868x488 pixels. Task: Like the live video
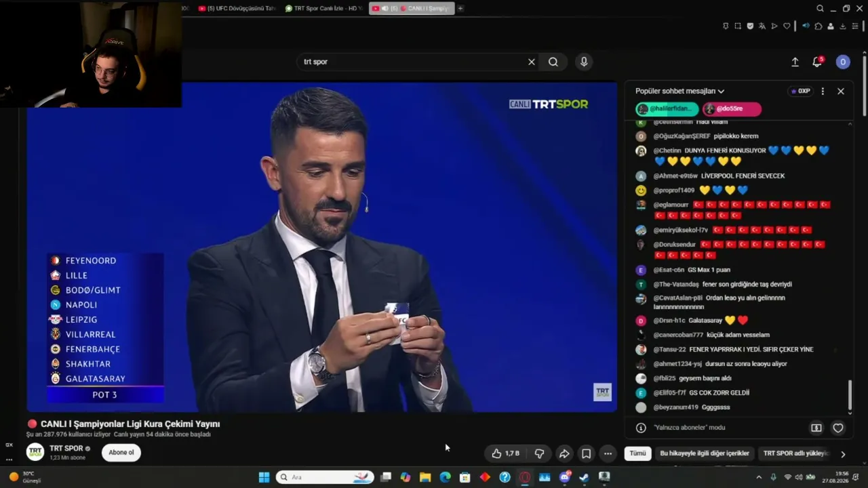tap(505, 453)
